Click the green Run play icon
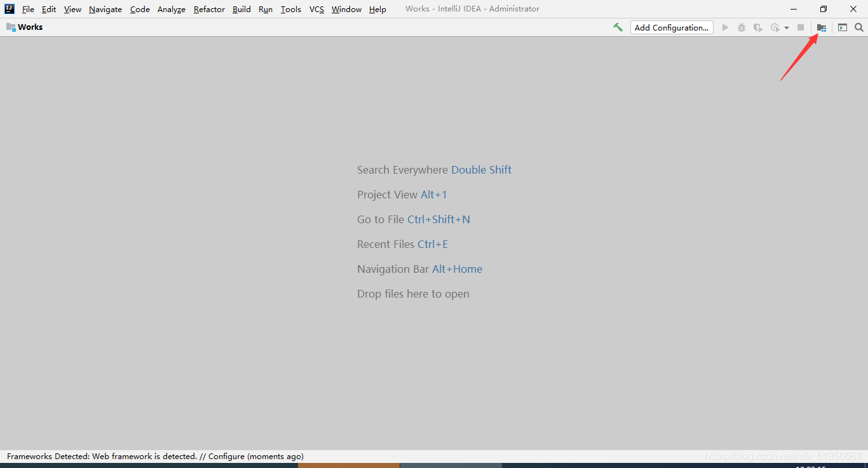868x468 pixels. pos(725,27)
